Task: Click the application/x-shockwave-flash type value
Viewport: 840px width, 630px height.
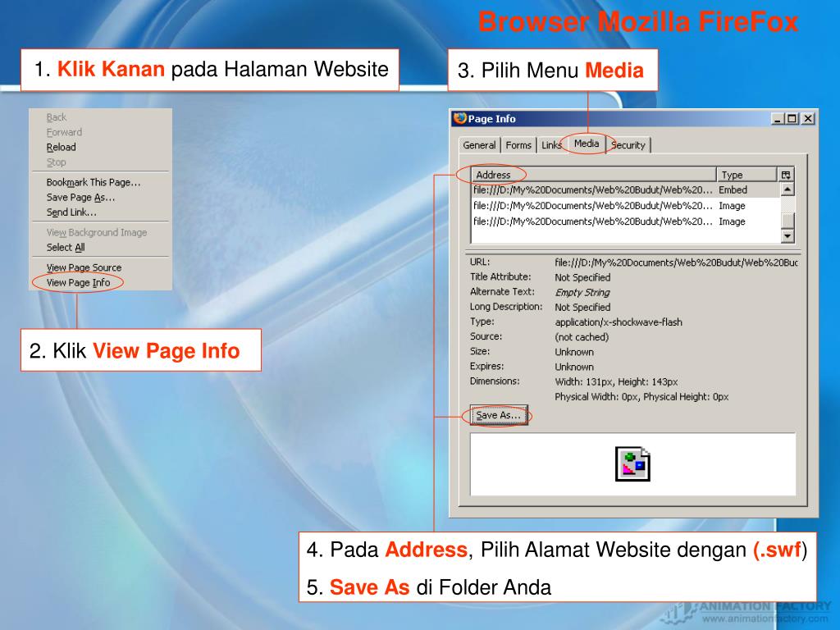Action: pyautogui.click(x=619, y=322)
